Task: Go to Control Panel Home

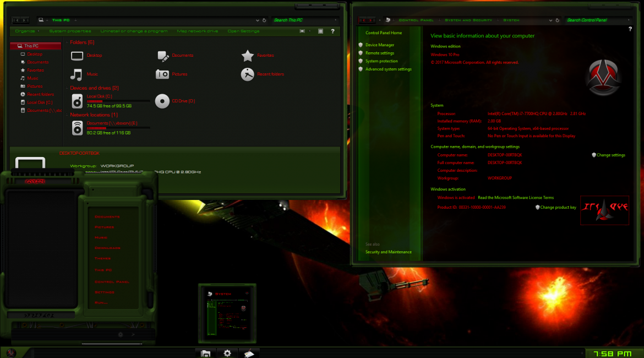Action: point(384,33)
